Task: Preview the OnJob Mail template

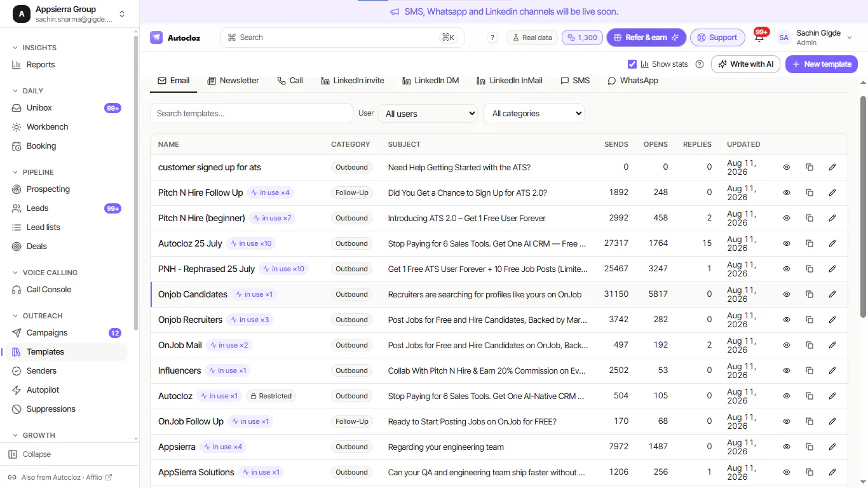Action: [787, 345]
